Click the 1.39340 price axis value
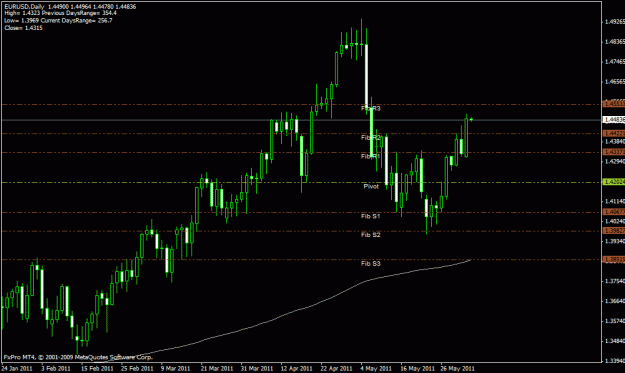625x373 pixels. pyautogui.click(x=615, y=241)
